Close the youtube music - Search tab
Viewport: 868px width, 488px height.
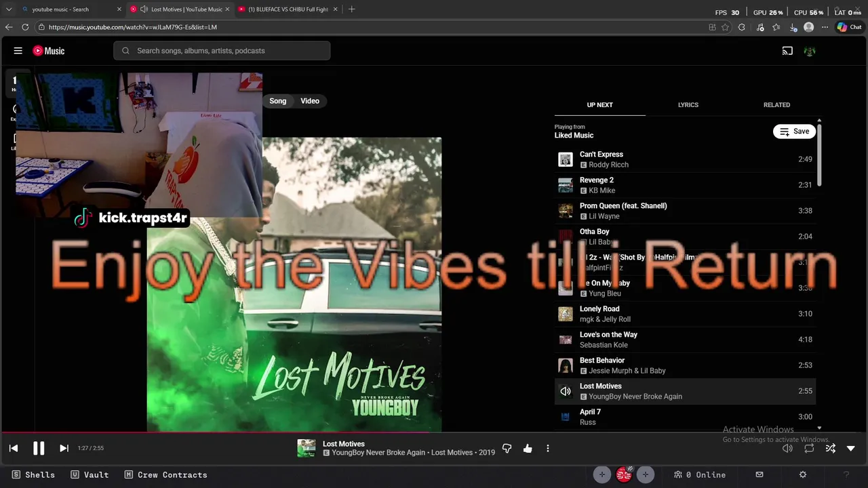(119, 9)
